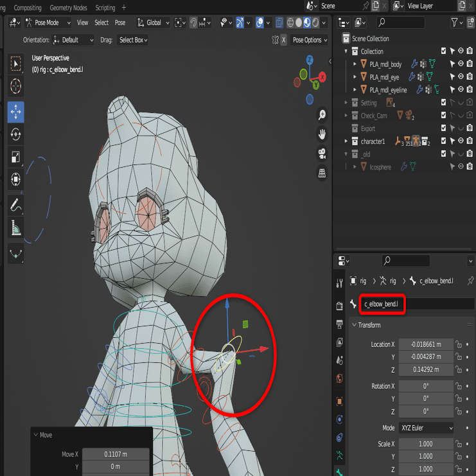Lock the Location X lock icon

point(459,344)
